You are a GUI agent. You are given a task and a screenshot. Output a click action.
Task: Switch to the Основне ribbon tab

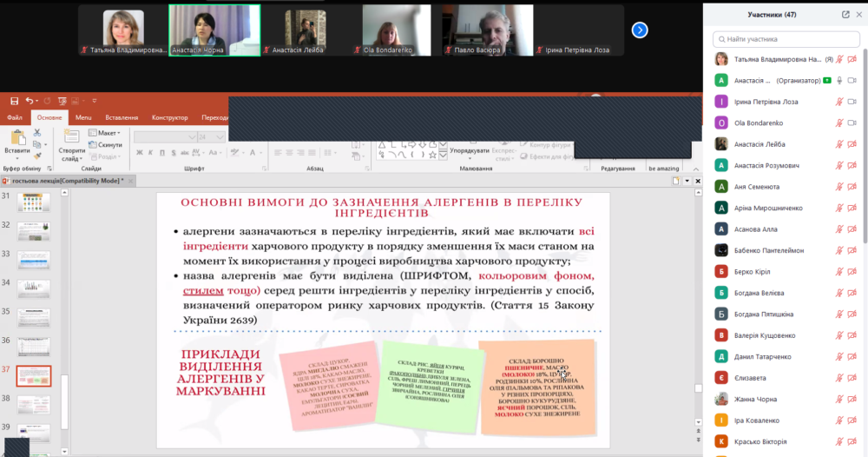click(x=49, y=117)
